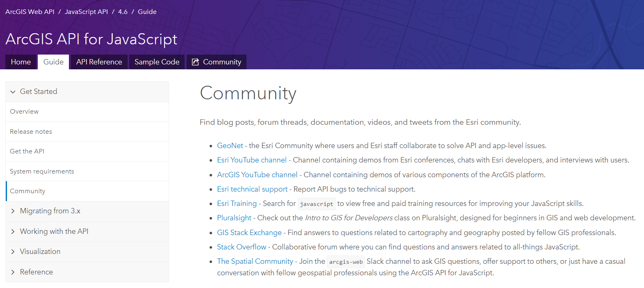
Task: Click the Guide breadcrumb link
Action: point(147,12)
